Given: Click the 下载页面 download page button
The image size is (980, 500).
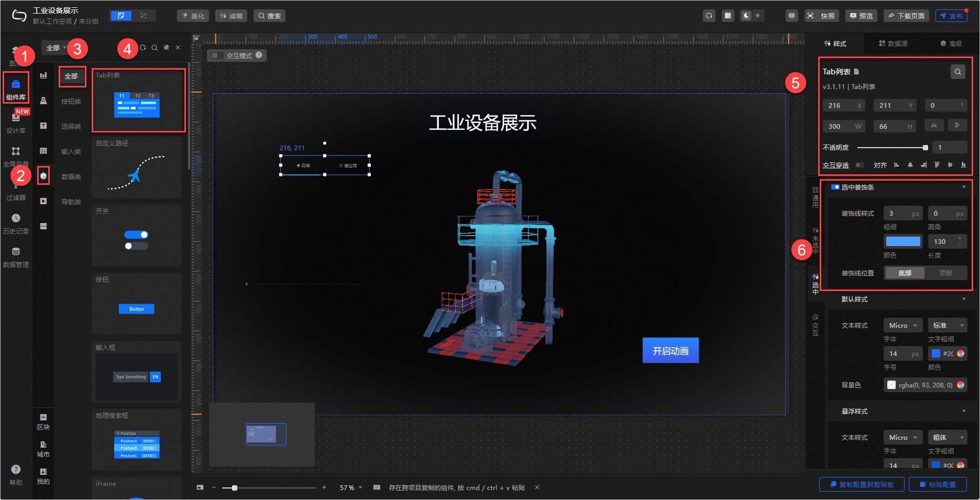Looking at the screenshot, I should click(x=906, y=16).
